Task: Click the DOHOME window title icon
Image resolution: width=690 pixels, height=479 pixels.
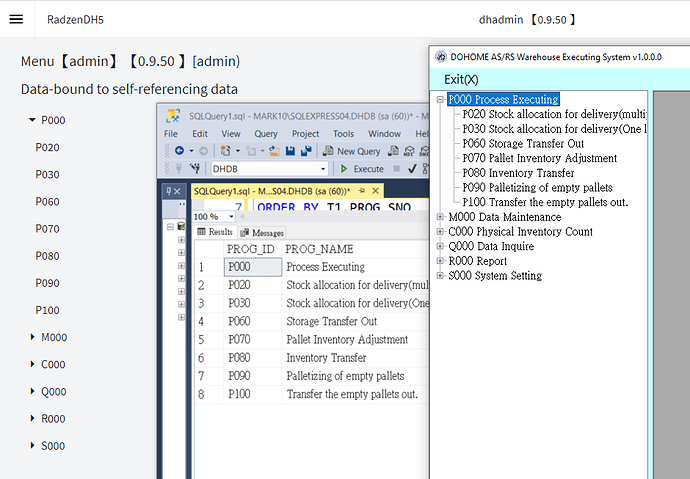Action: tap(441, 57)
